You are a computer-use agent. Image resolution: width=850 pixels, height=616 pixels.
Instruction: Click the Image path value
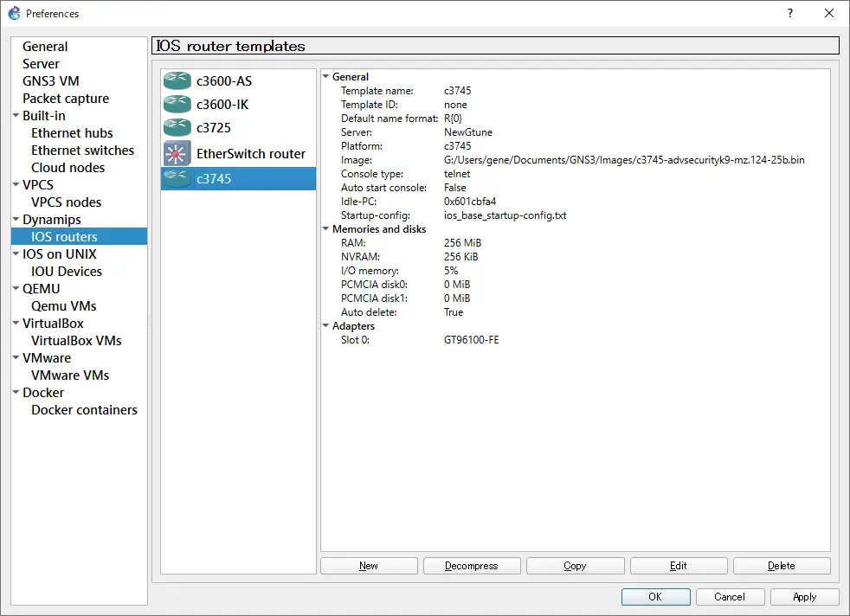pyautogui.click(x=624, y=160)
